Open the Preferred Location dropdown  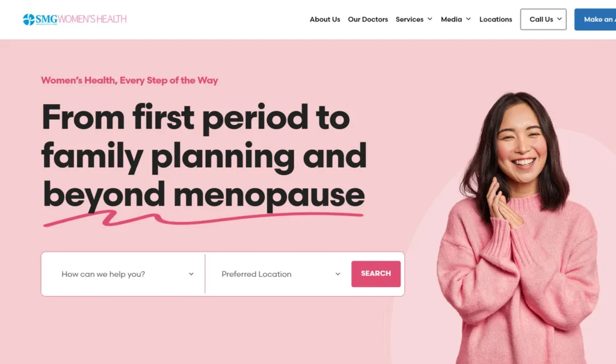click(278, 274)
